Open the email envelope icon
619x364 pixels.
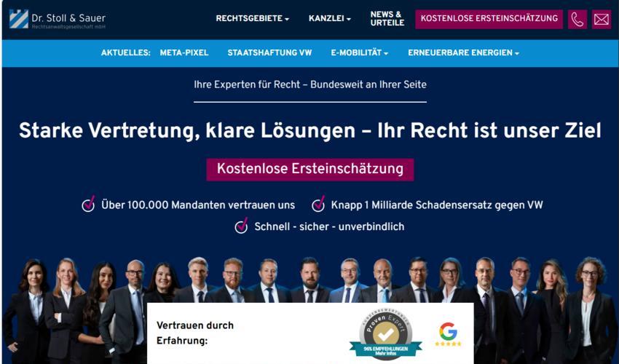tap(602, 20)
